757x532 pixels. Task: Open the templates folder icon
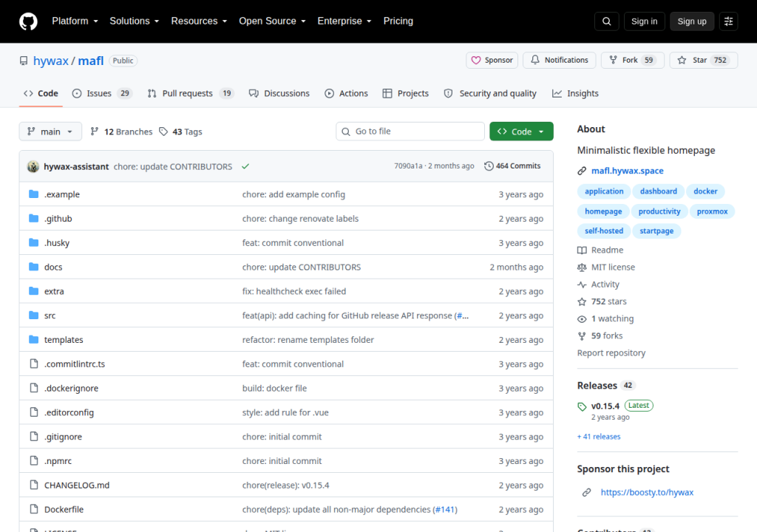(x=33, y=339)
